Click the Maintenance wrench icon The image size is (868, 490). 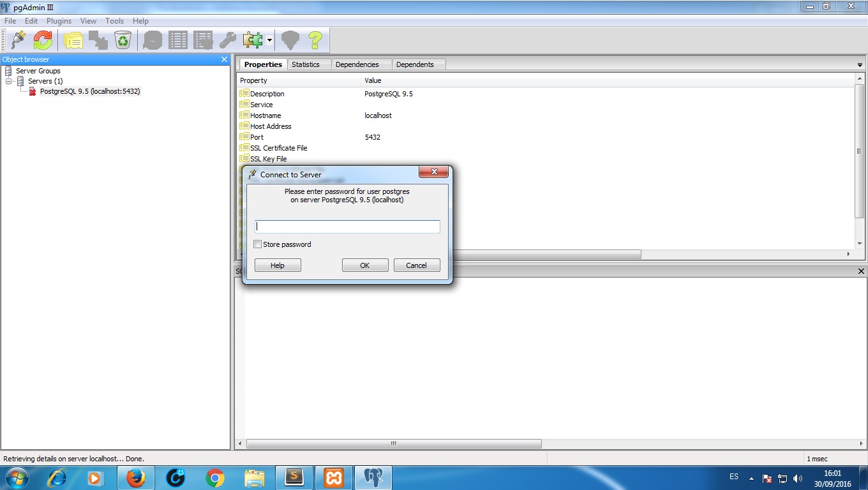click(228, 41)
